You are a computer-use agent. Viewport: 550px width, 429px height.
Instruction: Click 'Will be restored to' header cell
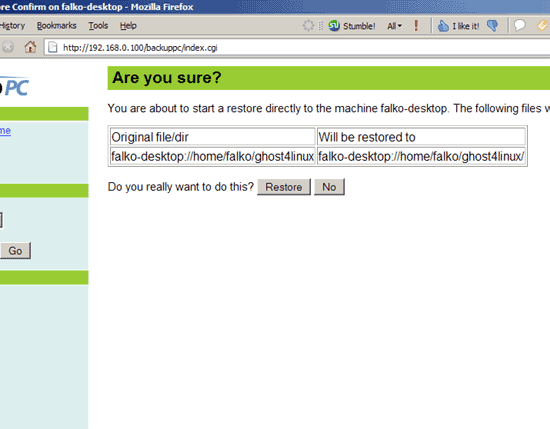(421, 137)
